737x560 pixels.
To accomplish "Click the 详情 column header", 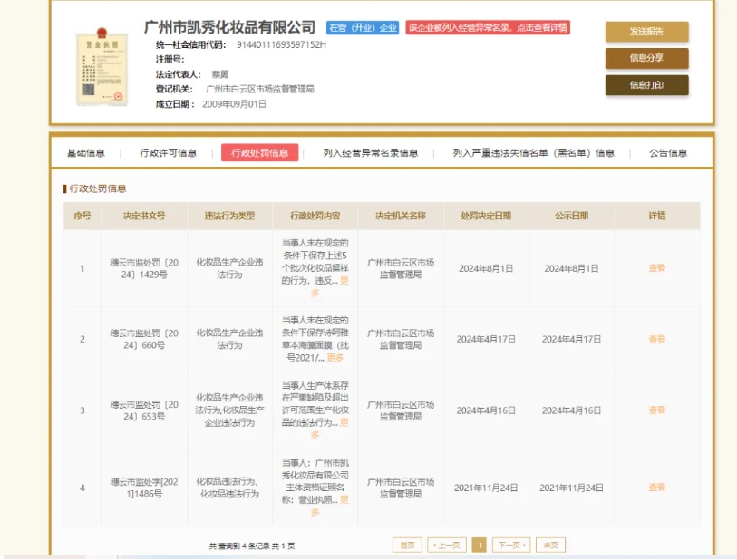I will (657, 216).
